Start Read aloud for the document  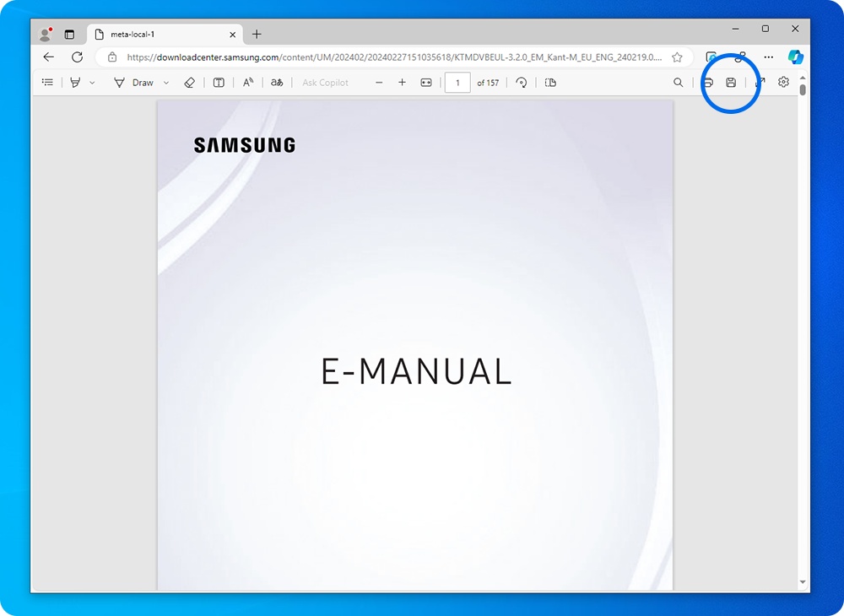point(249,82)
